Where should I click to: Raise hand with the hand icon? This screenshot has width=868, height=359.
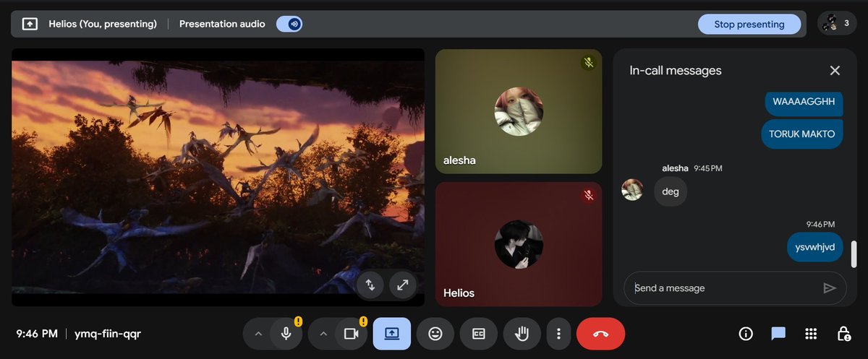[x=522, y=334]
